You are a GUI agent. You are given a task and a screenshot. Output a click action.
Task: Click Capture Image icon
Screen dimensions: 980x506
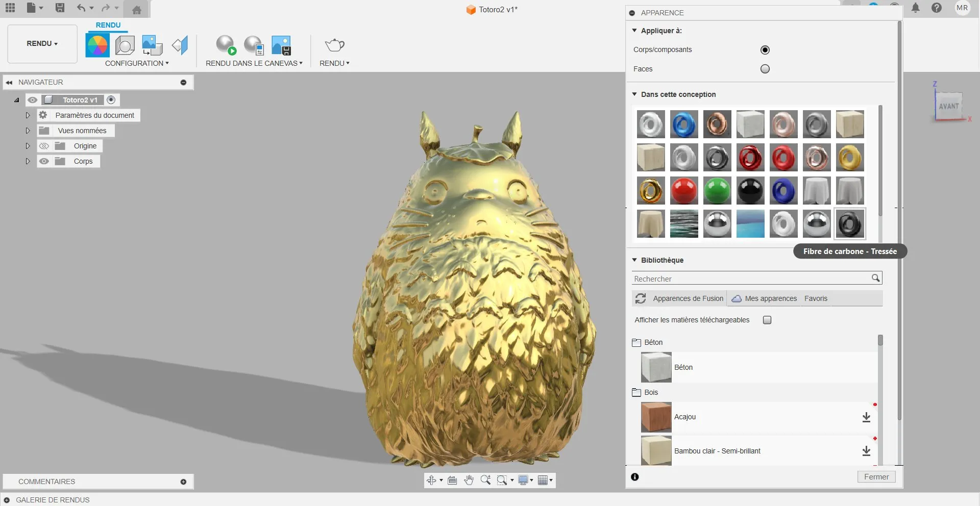(281, 45)
